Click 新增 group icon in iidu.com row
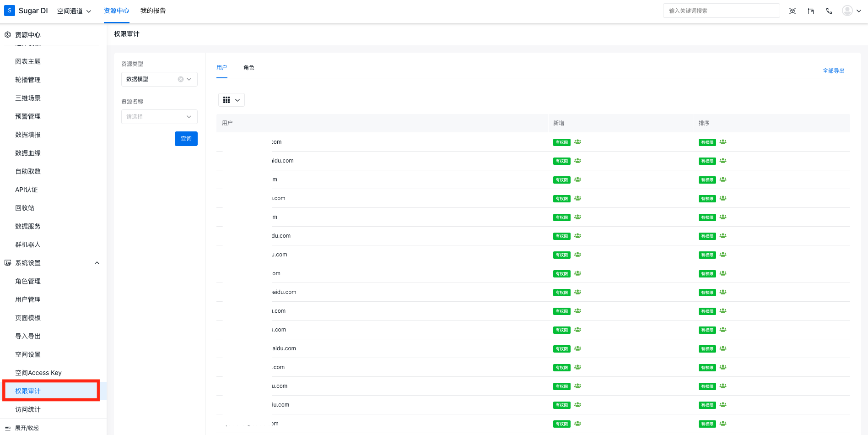 (578, 161)
